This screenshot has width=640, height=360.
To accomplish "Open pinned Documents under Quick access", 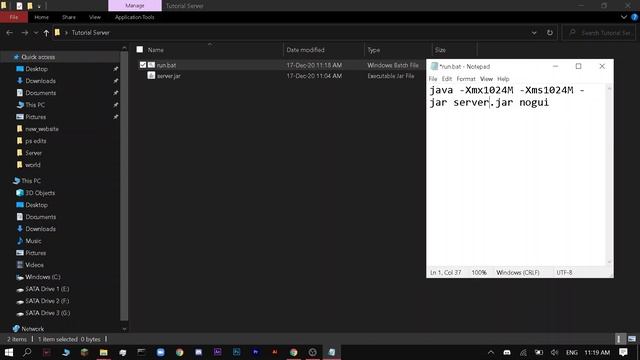I will [x=40, y=93].
